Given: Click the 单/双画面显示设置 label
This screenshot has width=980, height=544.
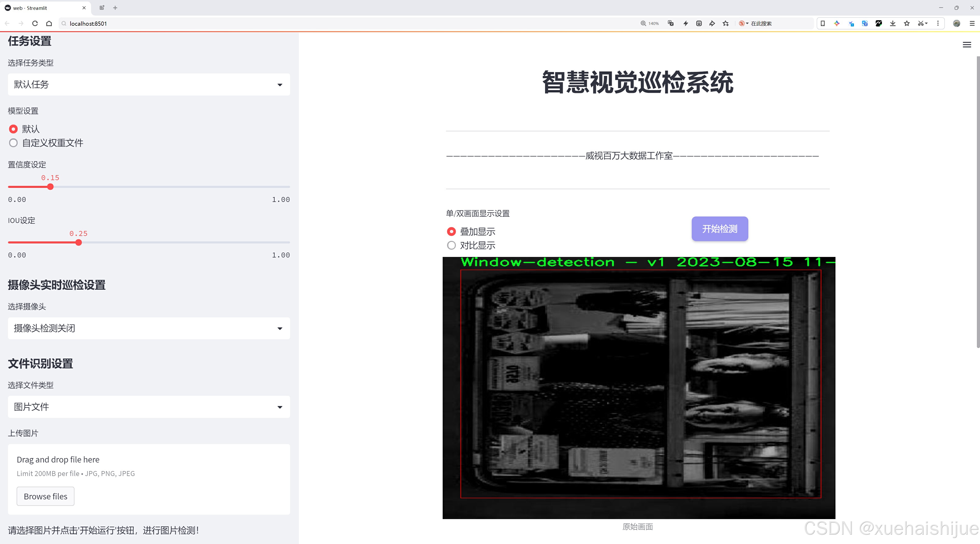Looking at the screenshot, I should tap(478, 213).
